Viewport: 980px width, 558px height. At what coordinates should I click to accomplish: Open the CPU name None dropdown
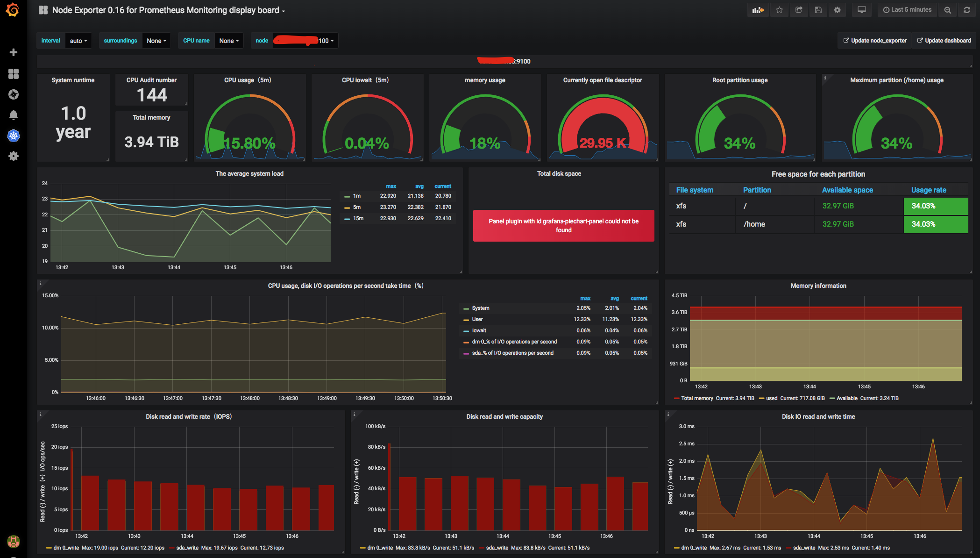[229, 41]
